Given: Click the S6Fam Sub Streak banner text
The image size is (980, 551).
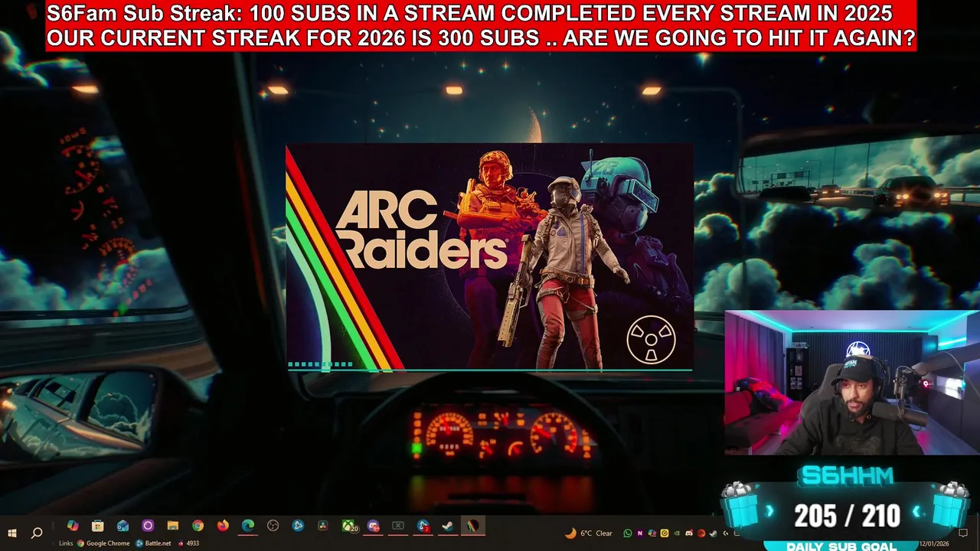Looking at the screenshot, I should pyautogui.click(x=481, y=26).
